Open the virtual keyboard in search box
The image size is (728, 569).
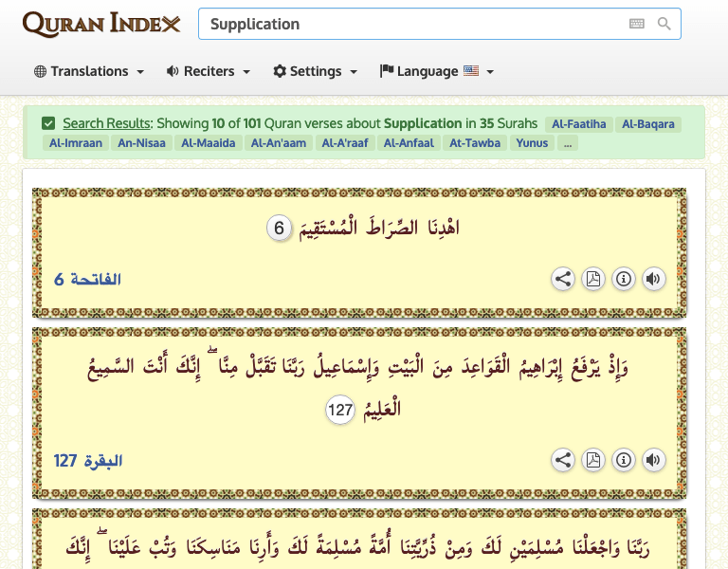pyautogui.click(x=636, y=25)
